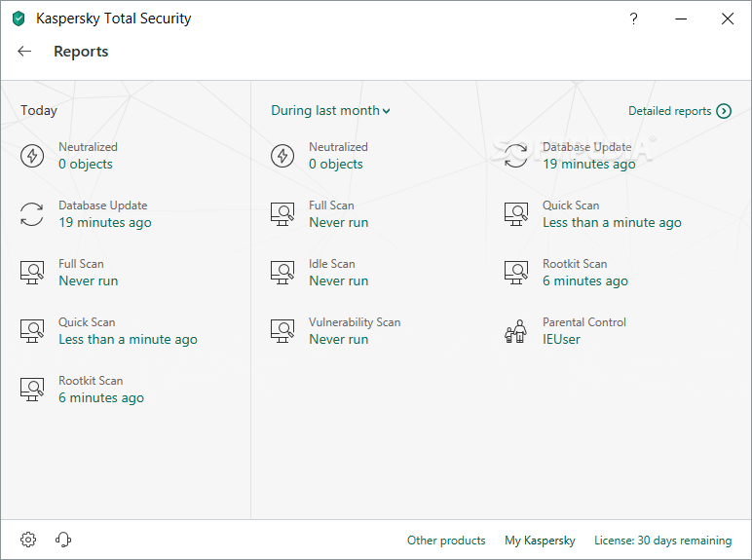Screen dimensions: 752x560
Task: Open Settings via the gear icon
Action: click(x=28, y=540)
